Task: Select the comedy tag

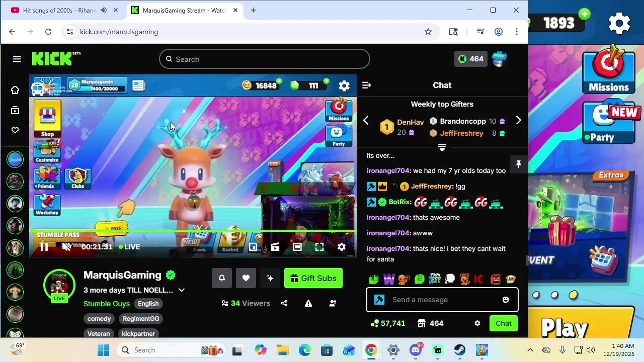Action: click(99, 319)
